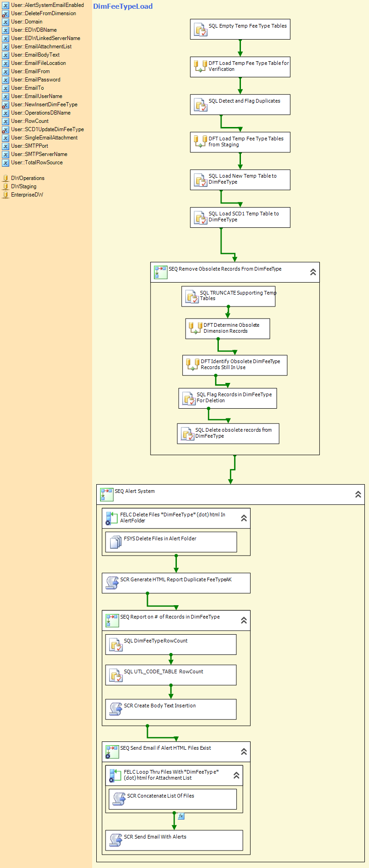Viewport: 369px width, 868px height.
Task: Select the User::EmailTo variable
Action: point(28,88)
